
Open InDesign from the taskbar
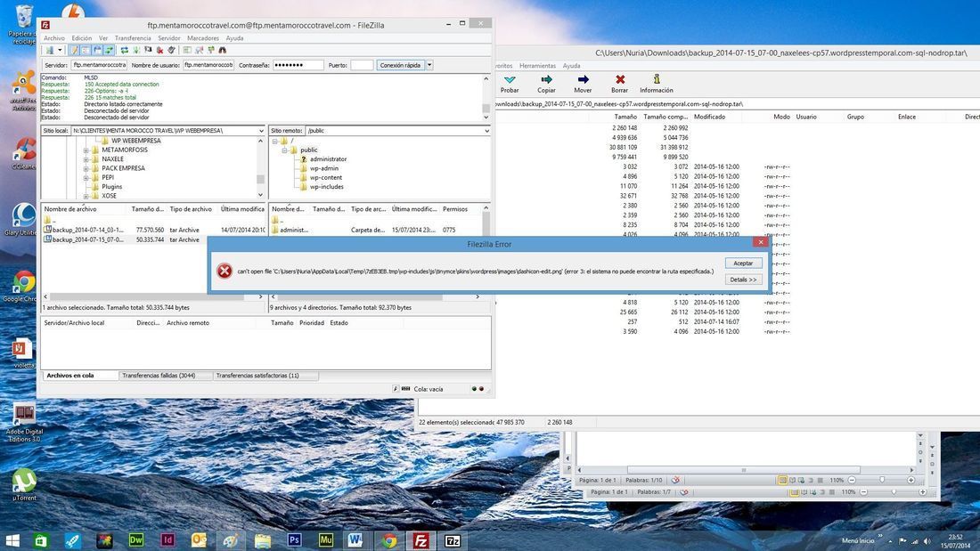tap(167, 539)
